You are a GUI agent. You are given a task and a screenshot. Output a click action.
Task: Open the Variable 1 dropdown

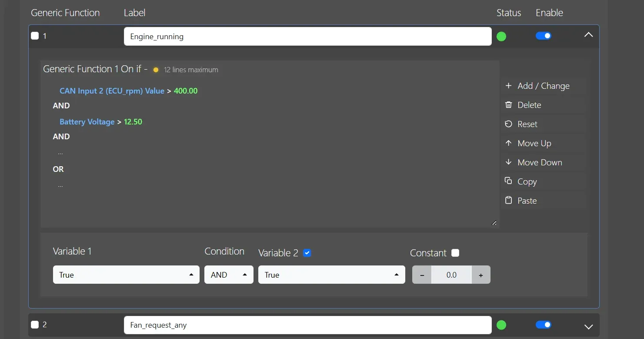126,275
